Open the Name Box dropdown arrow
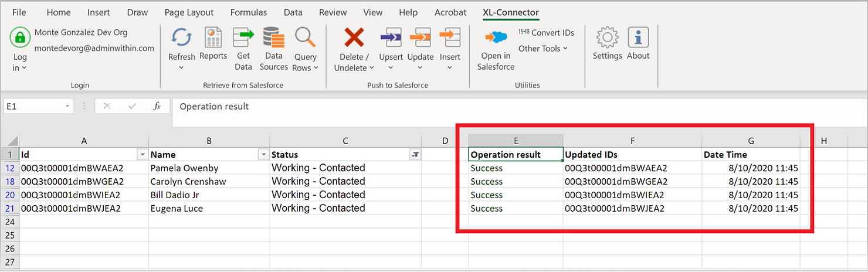This screenshot has height=272, width=868. pos(68,106)
